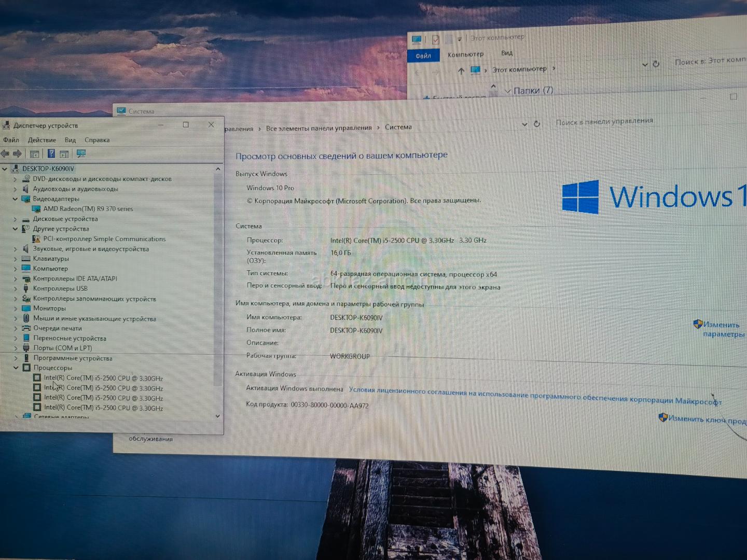Open the Действие menu in Device Manager

point(41,140)
